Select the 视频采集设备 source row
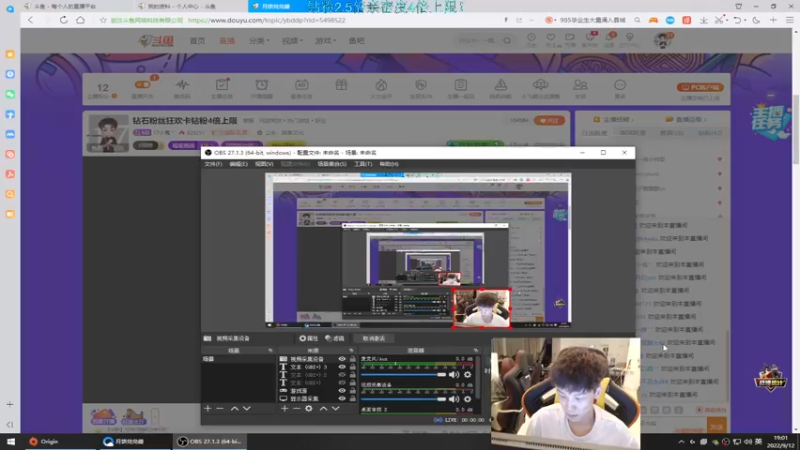The width and height of the screenshot is (800, 450). 316,359
